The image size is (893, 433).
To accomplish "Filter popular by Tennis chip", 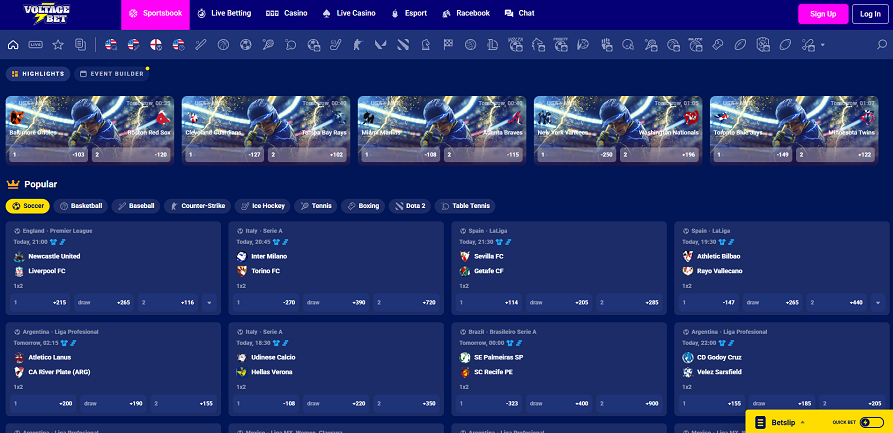I will click(316, 206).
